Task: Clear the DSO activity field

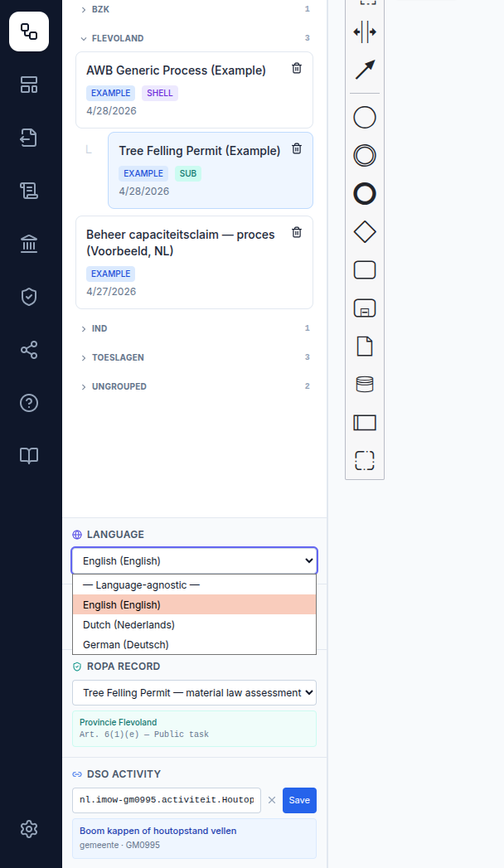Action: click(272, 800)
